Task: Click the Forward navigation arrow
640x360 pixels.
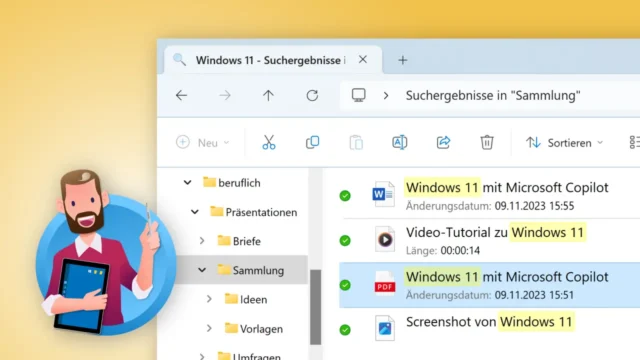Action: pyautogui.click(x=225, y=96)
